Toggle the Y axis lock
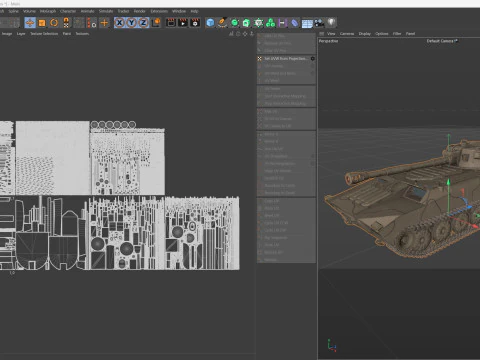 tap(132, 23)
